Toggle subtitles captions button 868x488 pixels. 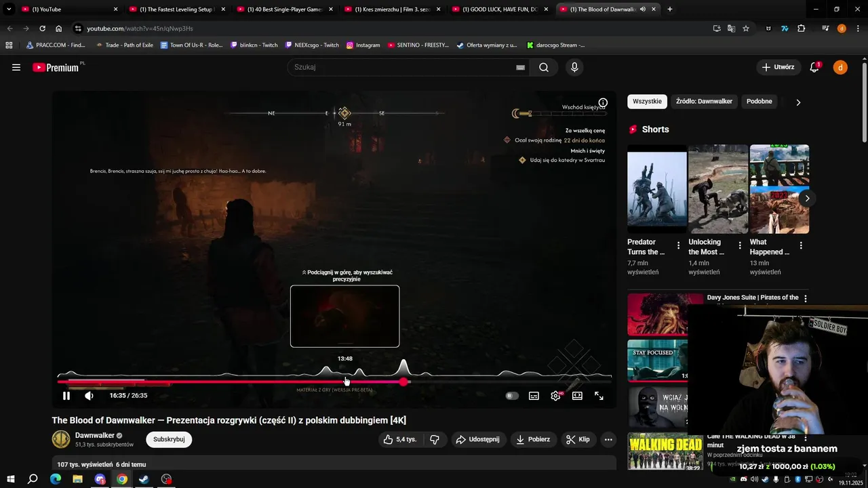click(x=534, y=396)
